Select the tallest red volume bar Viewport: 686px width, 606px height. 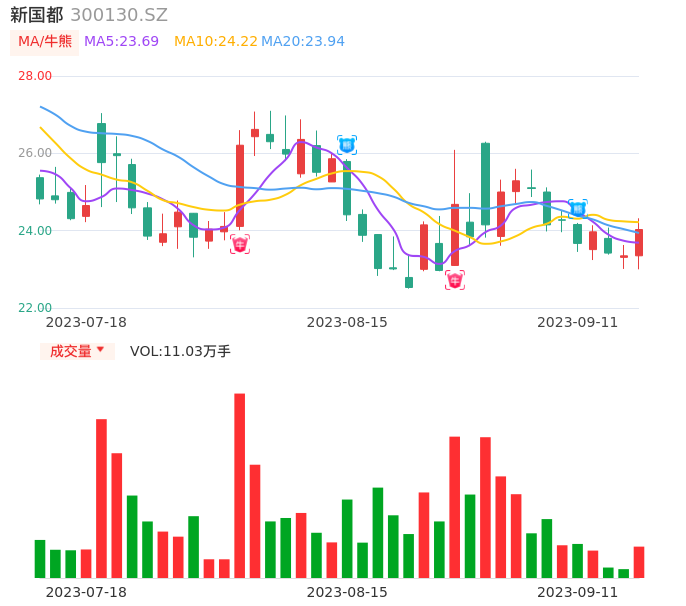pos(240,485)
